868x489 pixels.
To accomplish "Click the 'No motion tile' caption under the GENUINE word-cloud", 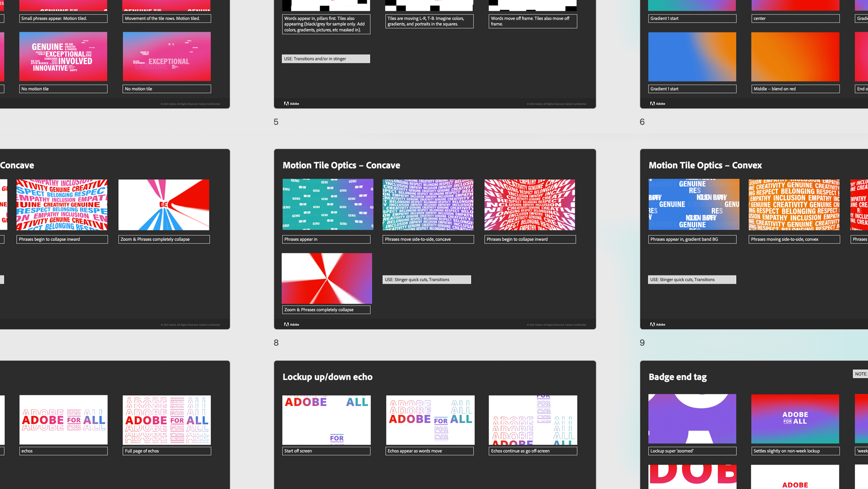I will (63, 89).
